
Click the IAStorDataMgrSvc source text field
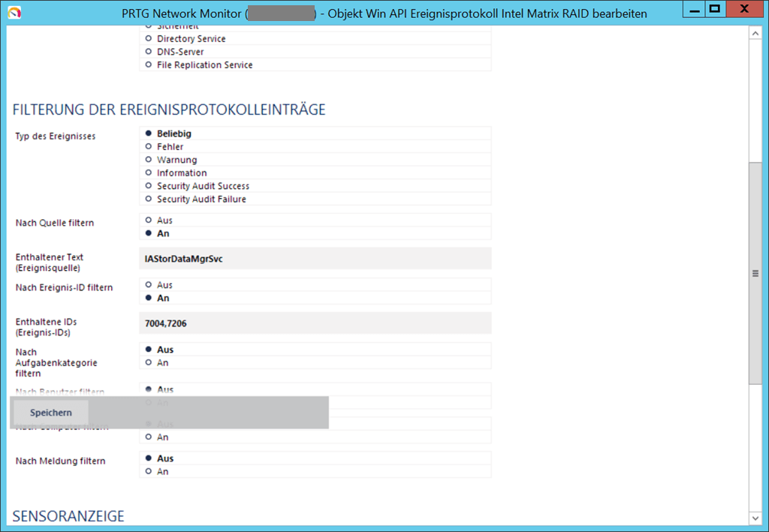(x=315, y=259)
